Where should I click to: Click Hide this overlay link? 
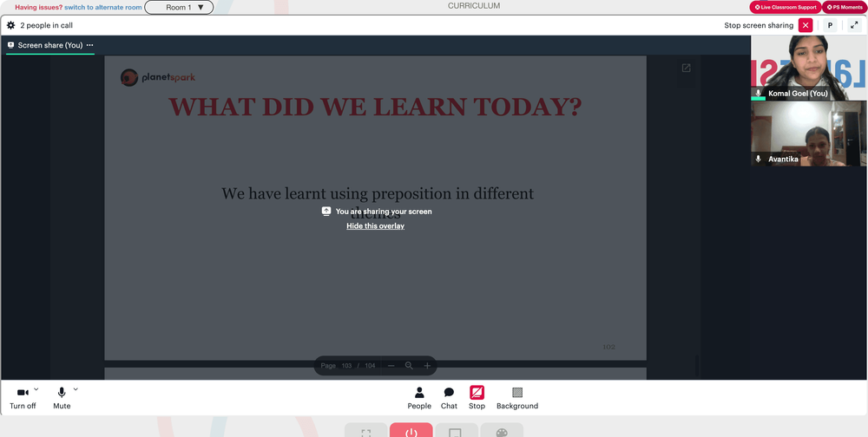tap(375, 226)
